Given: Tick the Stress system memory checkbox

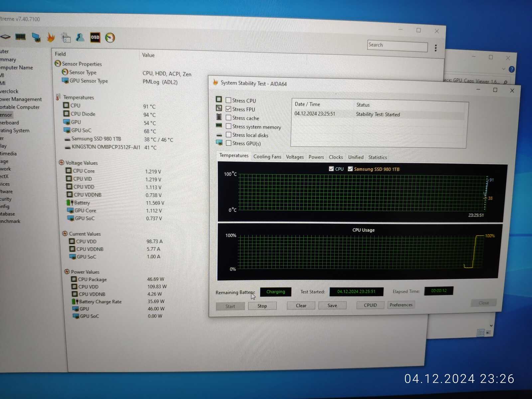Looking at the screenshot, I should pos(228,126).
